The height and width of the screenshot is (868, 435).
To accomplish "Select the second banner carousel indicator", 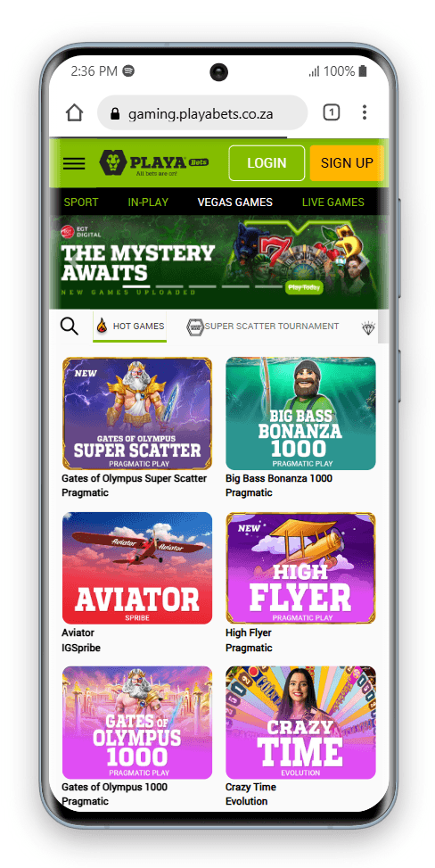I will (x=169, y=286).
